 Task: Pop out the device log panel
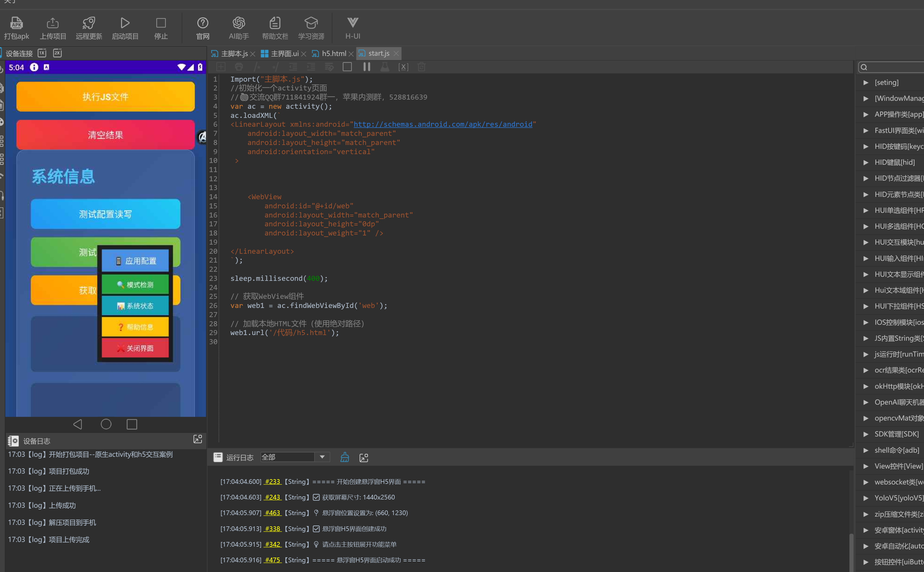point(197,439)
